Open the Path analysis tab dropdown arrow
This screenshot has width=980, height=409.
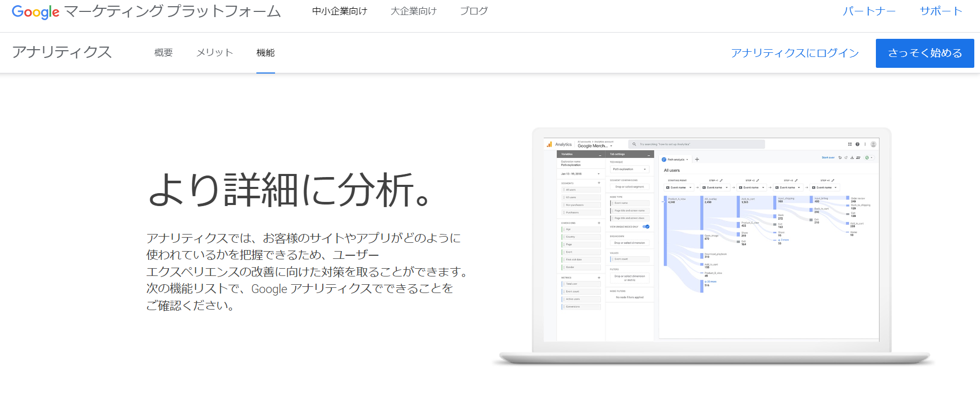[x=687, y=159]
